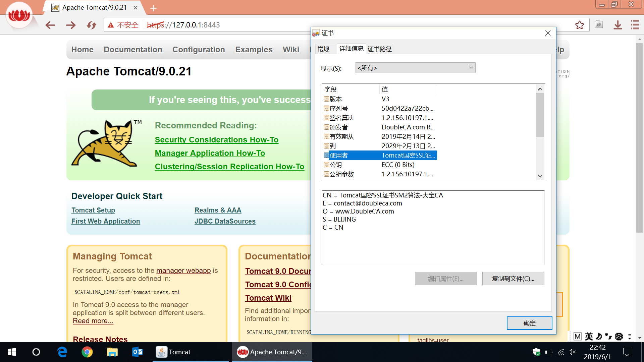Click the field list scroll-down arrow

coord(540,176)
